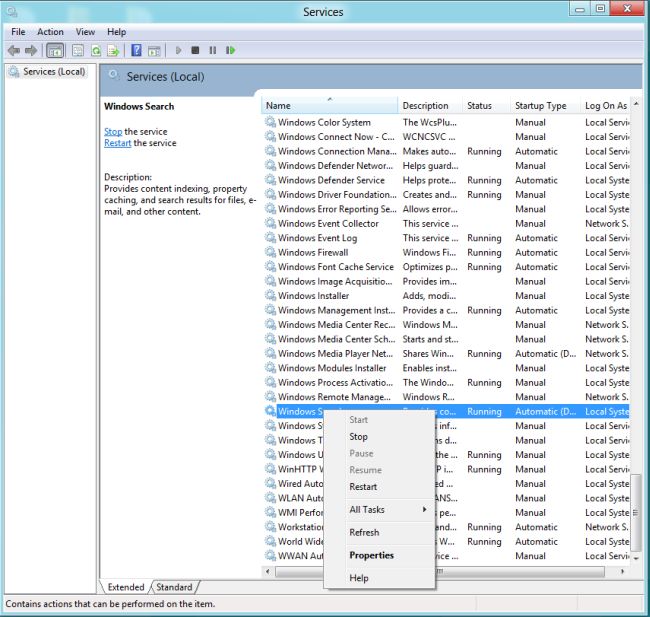
Task: Click the gear icon beside WWAN row
Action: pyautogui.click(x=270, y=555)
